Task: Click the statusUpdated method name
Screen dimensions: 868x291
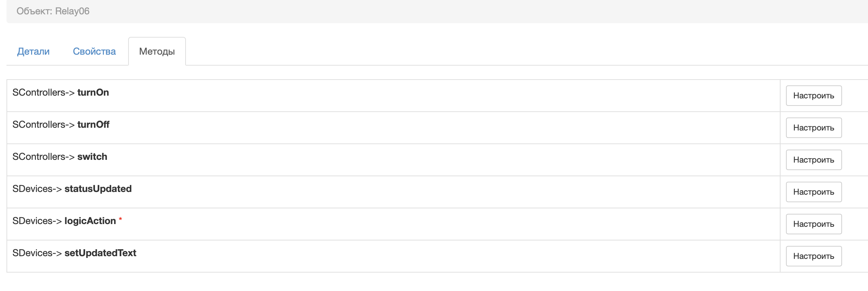Action: click(98, 189)
